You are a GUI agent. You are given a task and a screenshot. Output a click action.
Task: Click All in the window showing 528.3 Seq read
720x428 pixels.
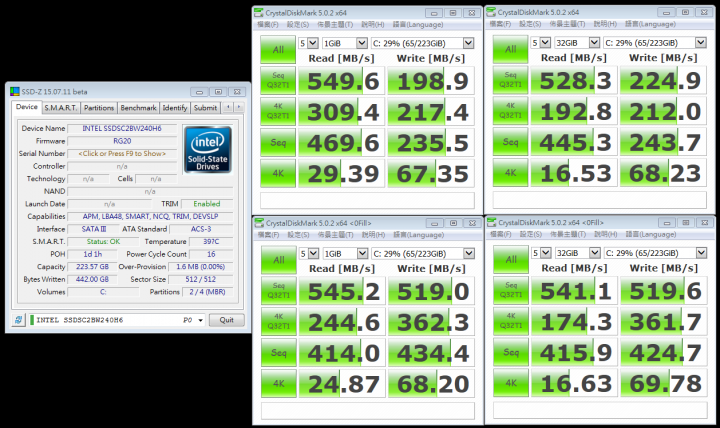click(x=510, y=49)
